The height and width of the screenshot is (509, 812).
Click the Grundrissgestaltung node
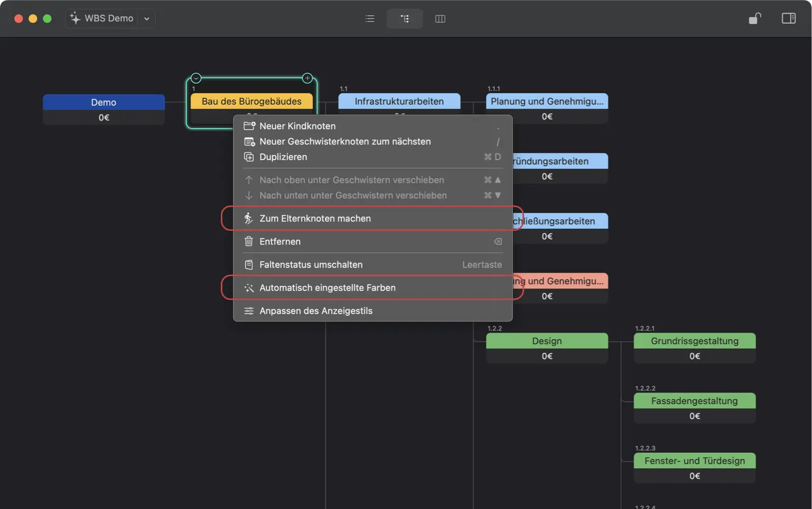[694, 341]
